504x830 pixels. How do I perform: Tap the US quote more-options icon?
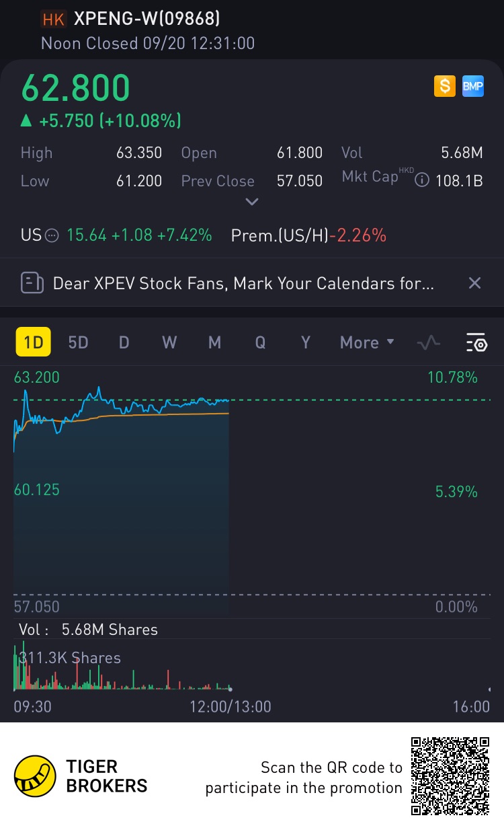(x=52, y=235)
